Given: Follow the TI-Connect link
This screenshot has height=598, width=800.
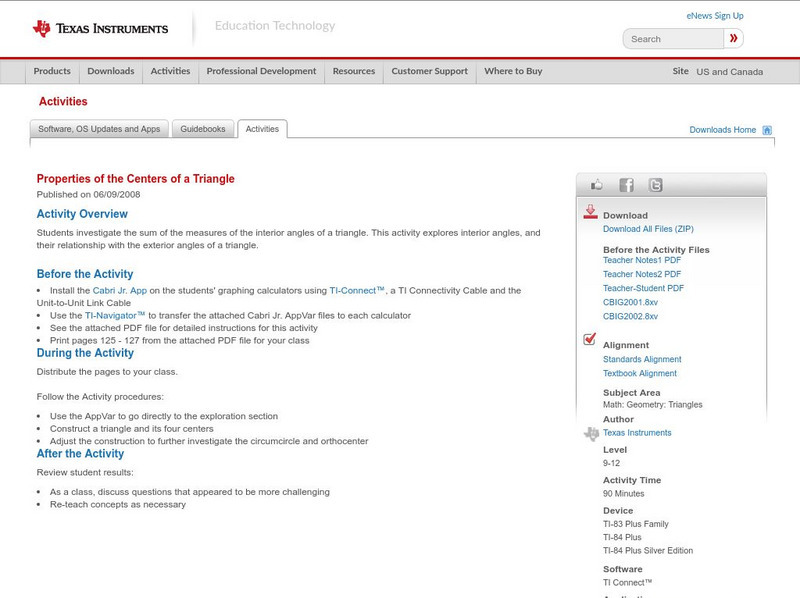Looking at the screenshot, I should pyautogui.click(x=357, y=291).
